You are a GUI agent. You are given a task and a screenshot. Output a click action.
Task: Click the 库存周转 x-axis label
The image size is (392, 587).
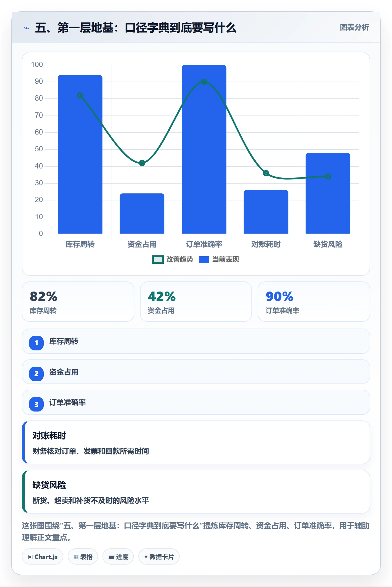(80, 244)
